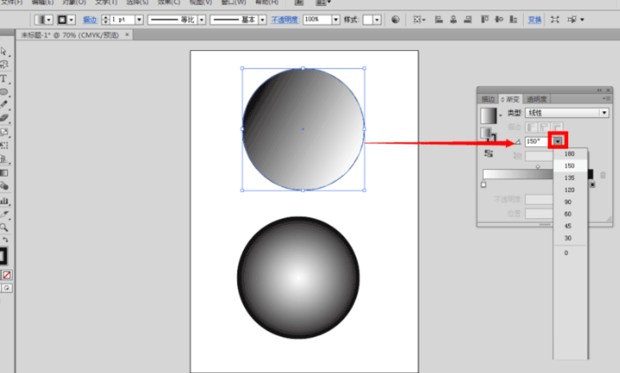The image size is (620, 373).
Task: Open the Select Similar options arrow
Action: coord(582,19)
